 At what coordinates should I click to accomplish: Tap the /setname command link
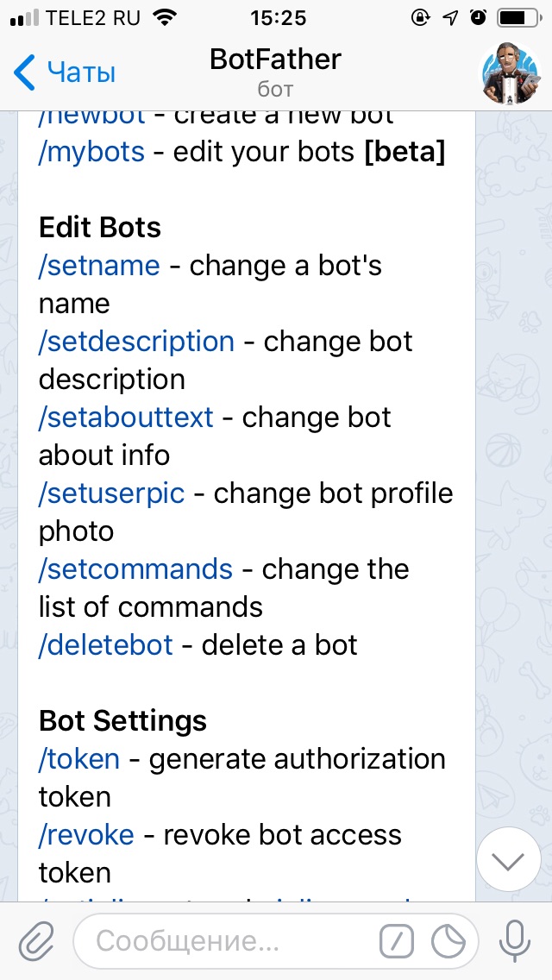99,266
